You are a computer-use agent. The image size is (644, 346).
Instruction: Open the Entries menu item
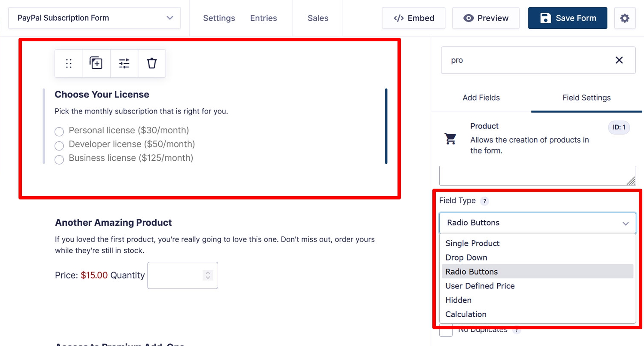pyautogui.click(x=264, y=18)
